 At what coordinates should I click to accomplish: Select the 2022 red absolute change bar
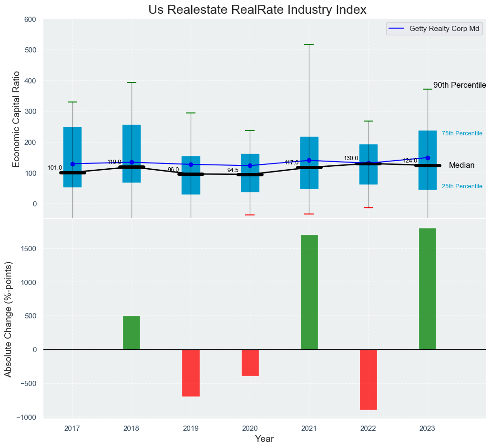(368, 379)
